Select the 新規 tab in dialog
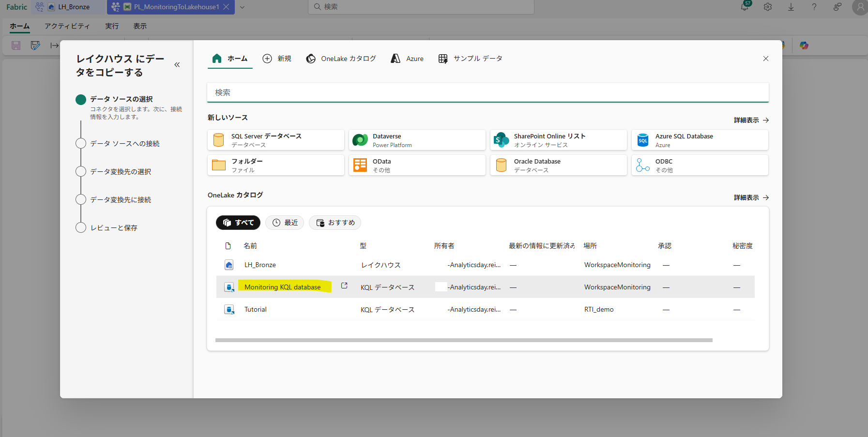Viewport: 868px width, 437px height. [x=277, y=59]
